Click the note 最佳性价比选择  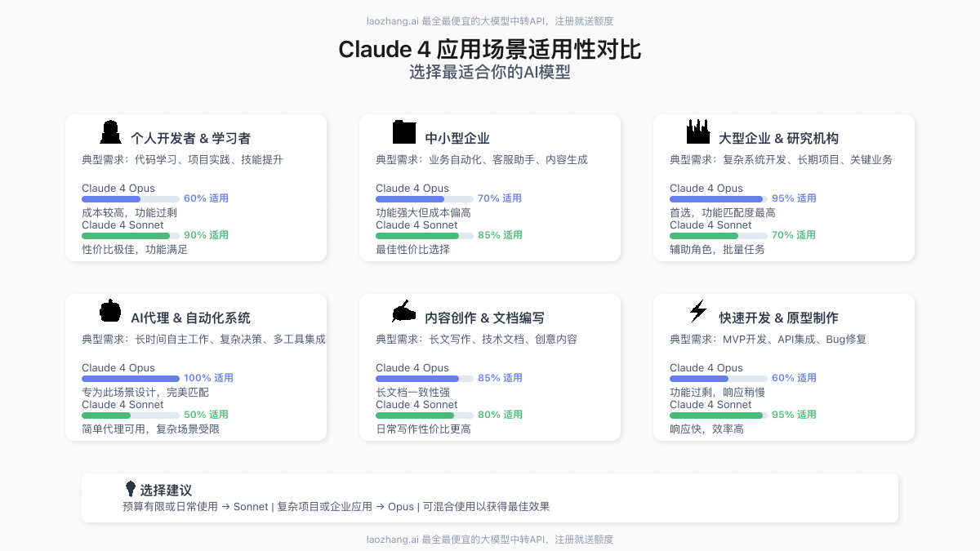[412, 250]
